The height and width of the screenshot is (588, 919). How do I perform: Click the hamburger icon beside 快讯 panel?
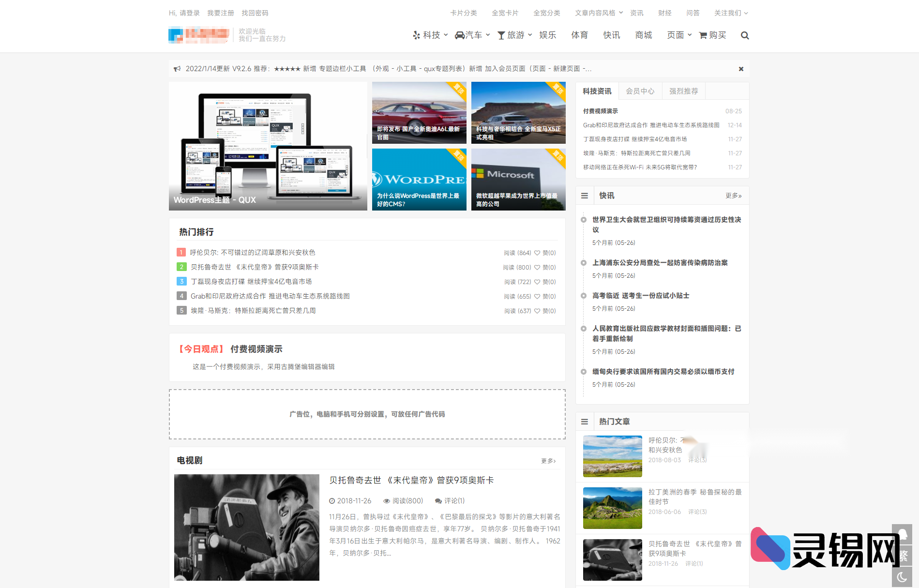(x=584, y=196)
